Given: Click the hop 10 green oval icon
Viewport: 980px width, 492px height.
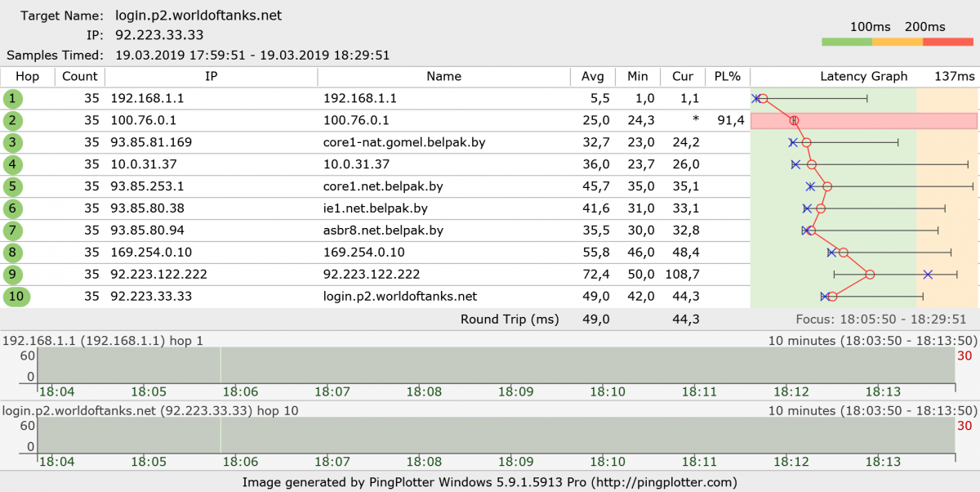Looking at the screenshot, I should point(16,297).
